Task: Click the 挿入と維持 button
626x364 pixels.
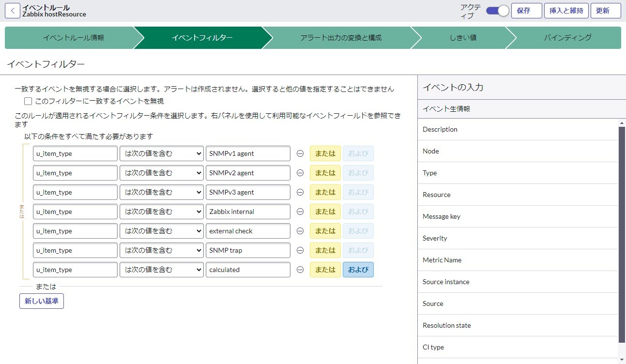Action: click(x=566, y=11)
